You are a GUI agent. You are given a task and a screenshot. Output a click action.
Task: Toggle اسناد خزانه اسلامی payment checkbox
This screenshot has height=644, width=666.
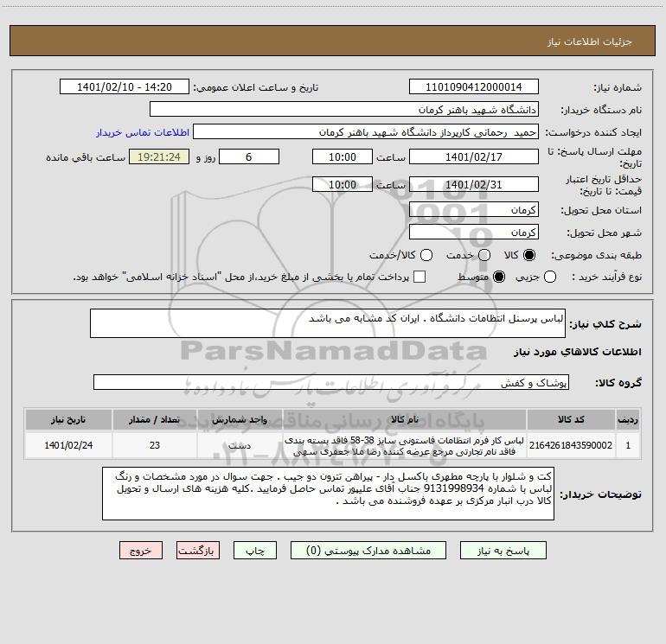tap(419, 277)
